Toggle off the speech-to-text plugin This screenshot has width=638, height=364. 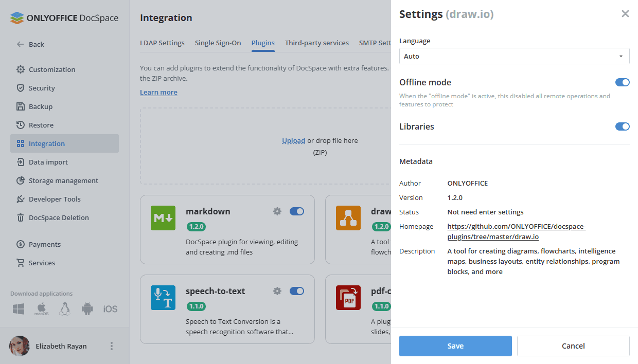point(297,291)
